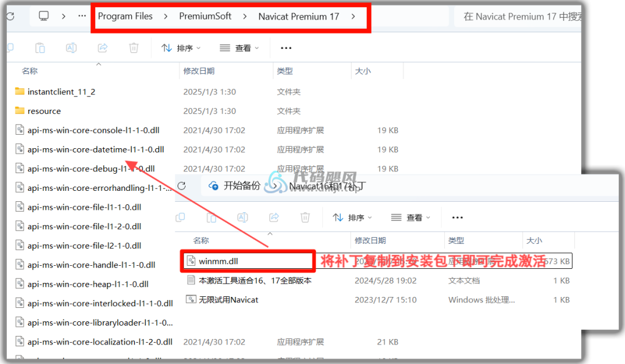Viewport: 625px width, 364px height.
Task: Click 开始备份 cloud backup button
Action: [x=234, y=185]
